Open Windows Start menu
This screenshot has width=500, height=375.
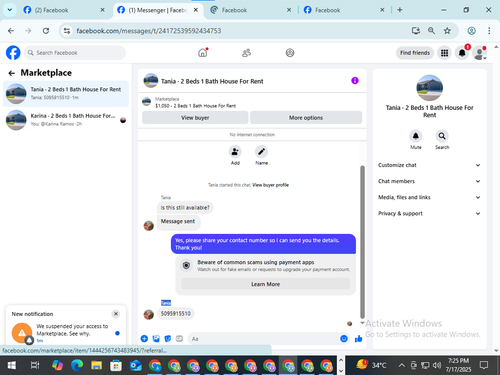click(x=12, y=365)
